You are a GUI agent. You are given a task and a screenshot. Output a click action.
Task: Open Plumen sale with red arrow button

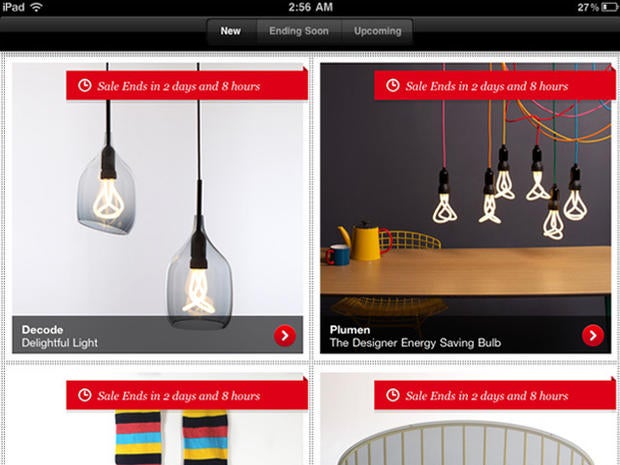click(x=593, y=336)
